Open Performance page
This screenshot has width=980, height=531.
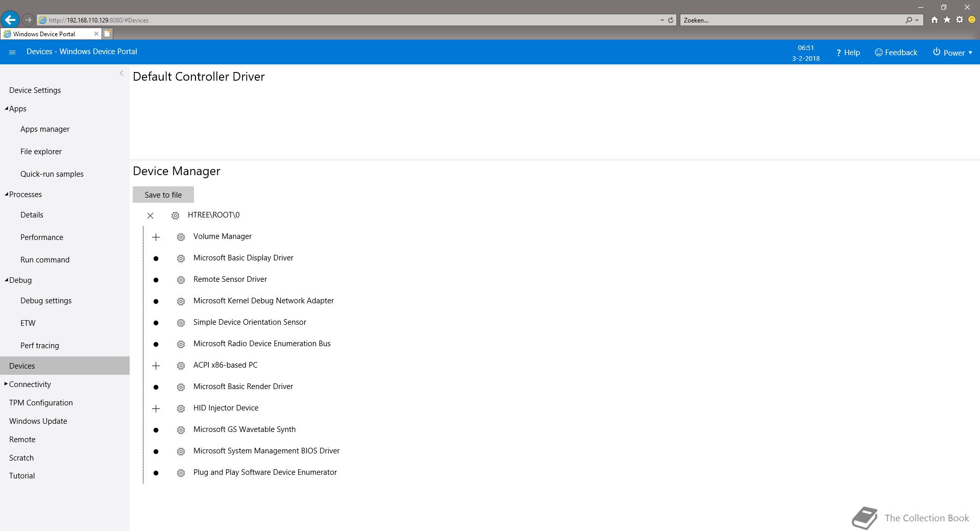click(x=42, y=237)
